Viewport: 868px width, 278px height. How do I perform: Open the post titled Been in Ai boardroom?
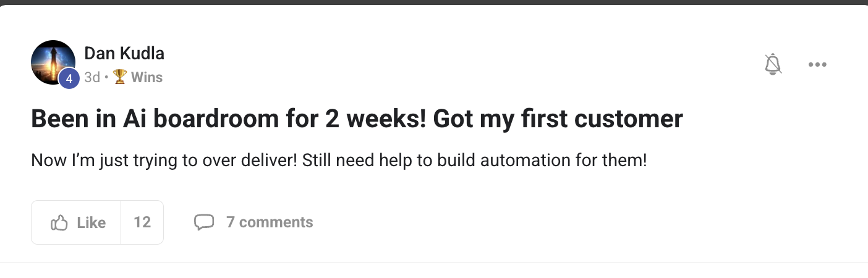(357, 119)
